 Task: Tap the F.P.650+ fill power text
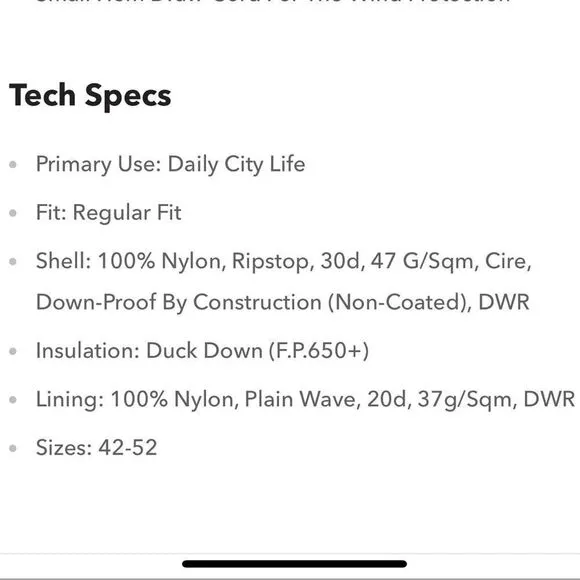coord(318,351)
